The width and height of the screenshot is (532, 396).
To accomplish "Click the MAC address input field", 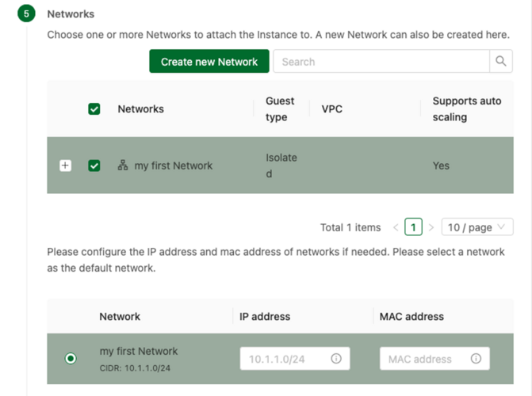I will (x=434, y=358).
